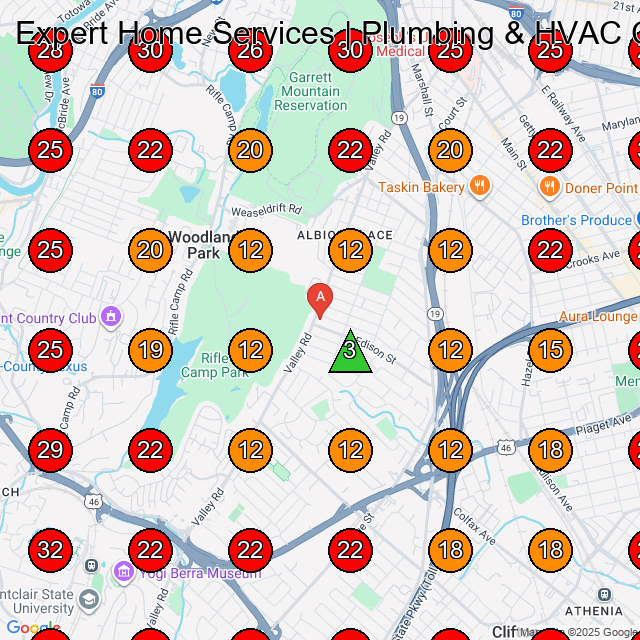Select the 12 circle overlapping Rifle Camp Park label
The height and width of the screenshot is (640, 640).
[x=250, y=350]
